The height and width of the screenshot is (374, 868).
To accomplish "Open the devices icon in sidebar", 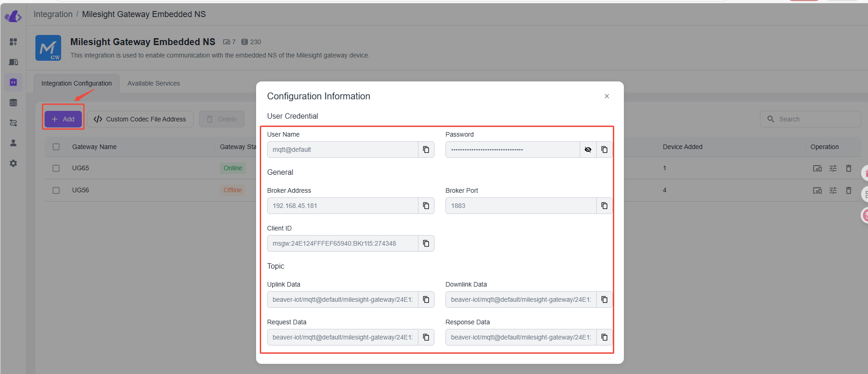I will (13, 62).
